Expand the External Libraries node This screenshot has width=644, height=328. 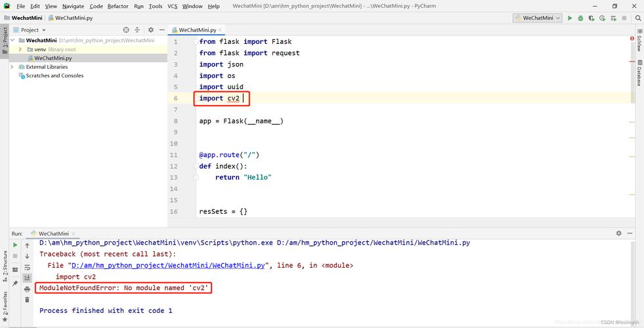tap(12, 66)
